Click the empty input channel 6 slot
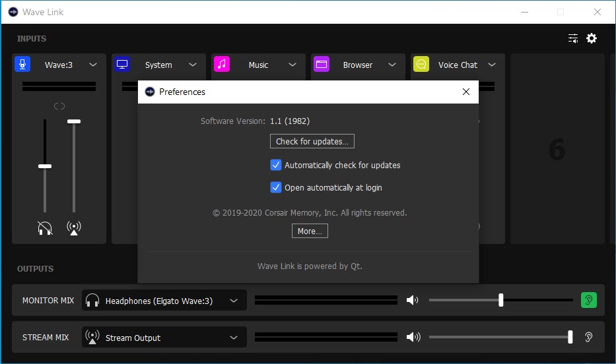The height and width of the screenshot is (364, 616). click(x=557, y=149)
